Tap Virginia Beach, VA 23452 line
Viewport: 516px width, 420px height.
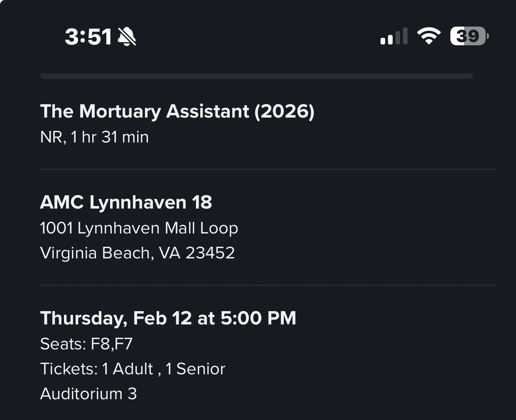[137, 253]
